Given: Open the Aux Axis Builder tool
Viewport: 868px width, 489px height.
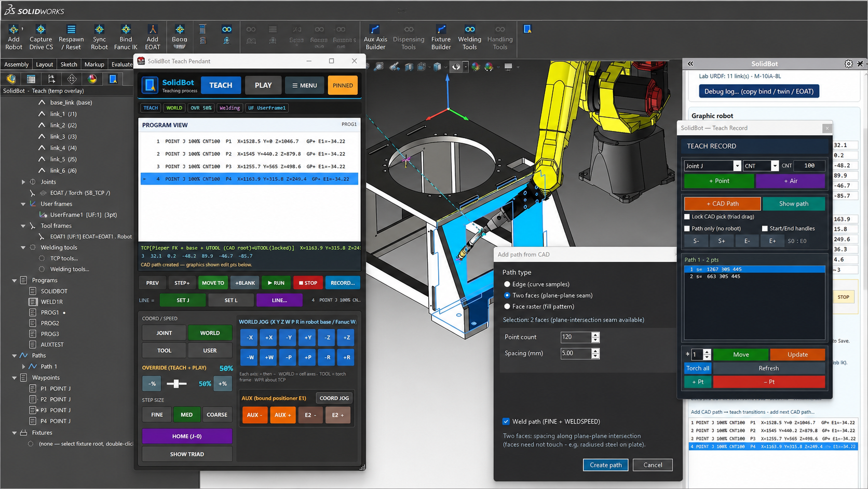Looking at the screenshot, I should (375, 37).
